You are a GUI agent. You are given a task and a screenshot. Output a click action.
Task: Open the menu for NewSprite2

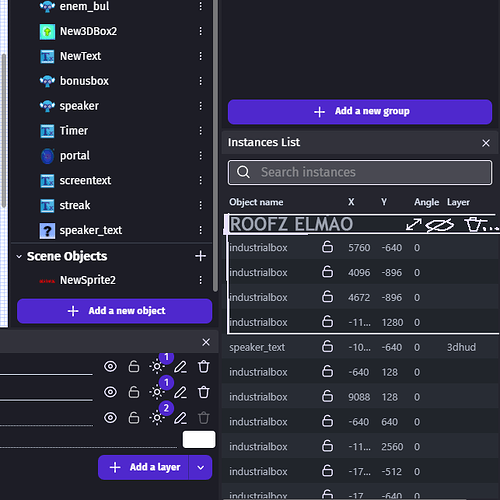coord(200,280)
